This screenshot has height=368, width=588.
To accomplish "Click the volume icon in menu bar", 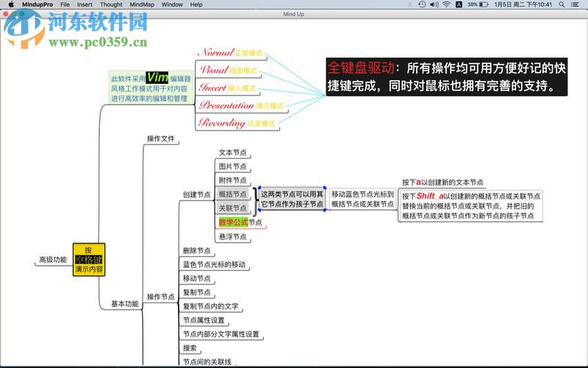I will [434, 4].
